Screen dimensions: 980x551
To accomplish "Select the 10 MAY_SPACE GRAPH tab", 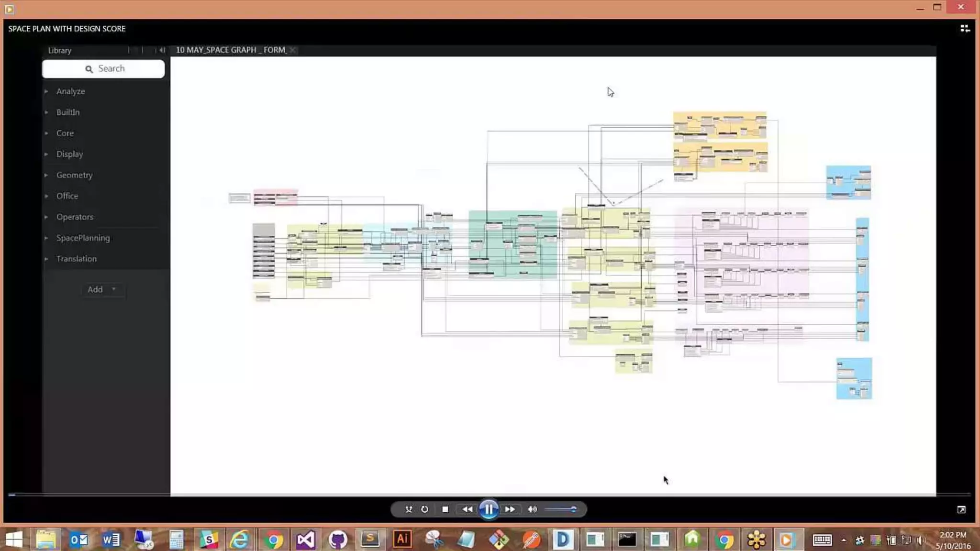I will pos(231,50).
